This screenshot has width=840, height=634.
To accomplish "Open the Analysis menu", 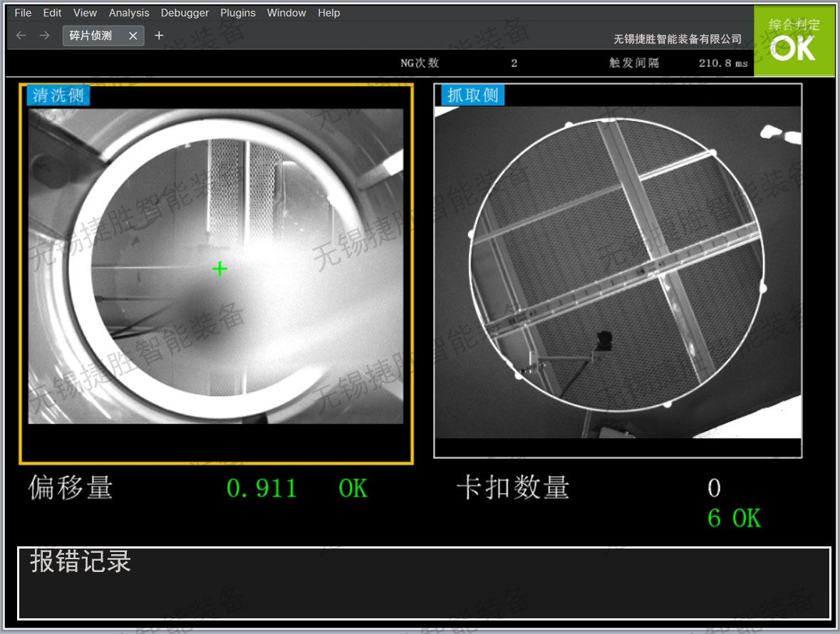I will [129, 13].
